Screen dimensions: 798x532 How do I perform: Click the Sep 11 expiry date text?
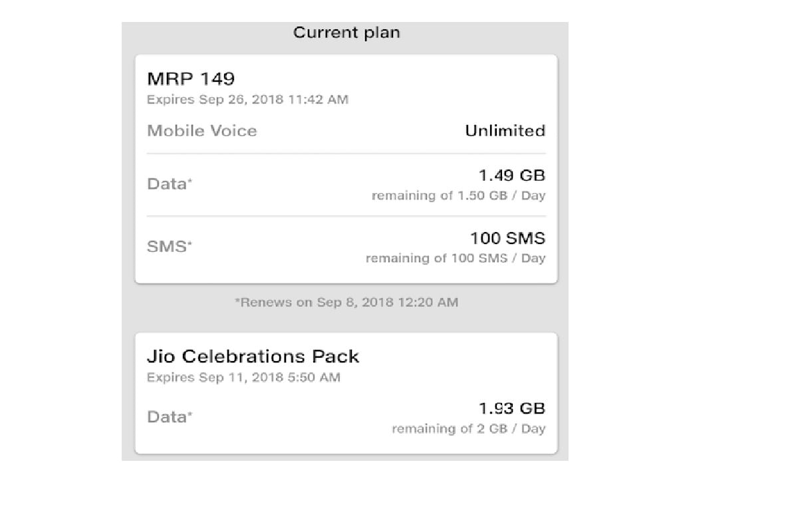pos(243,377)
